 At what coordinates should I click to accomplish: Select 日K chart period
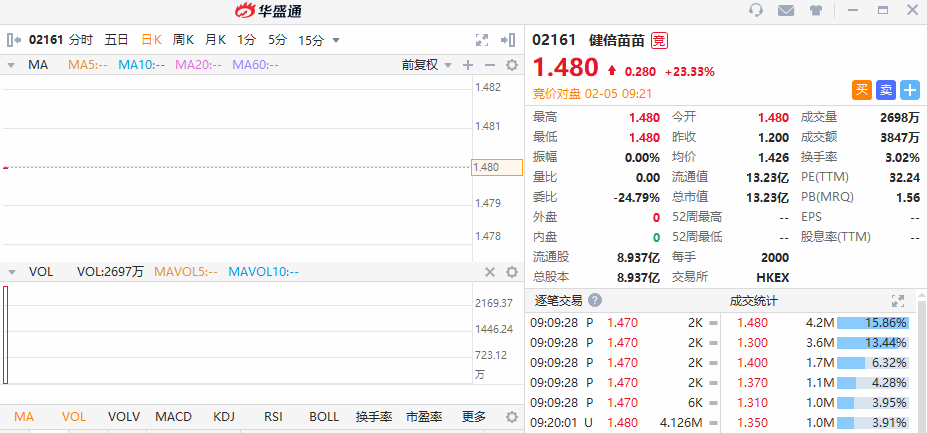[151, 40]
